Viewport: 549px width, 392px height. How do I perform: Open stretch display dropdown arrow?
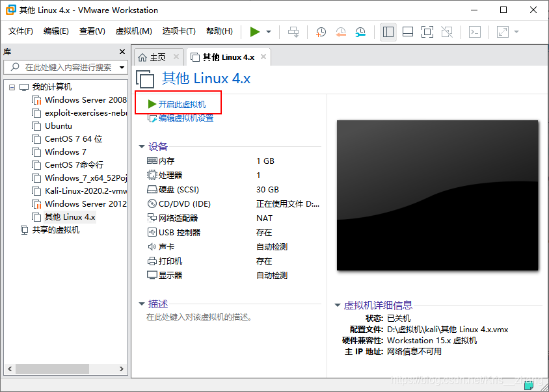click(516, 32)
